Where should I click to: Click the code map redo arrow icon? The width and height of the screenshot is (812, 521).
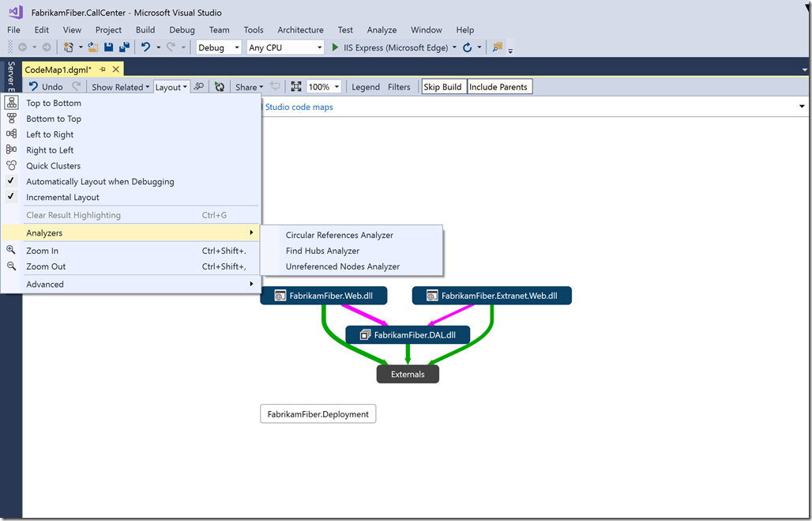pyautogui.click(x=76, y=86)
